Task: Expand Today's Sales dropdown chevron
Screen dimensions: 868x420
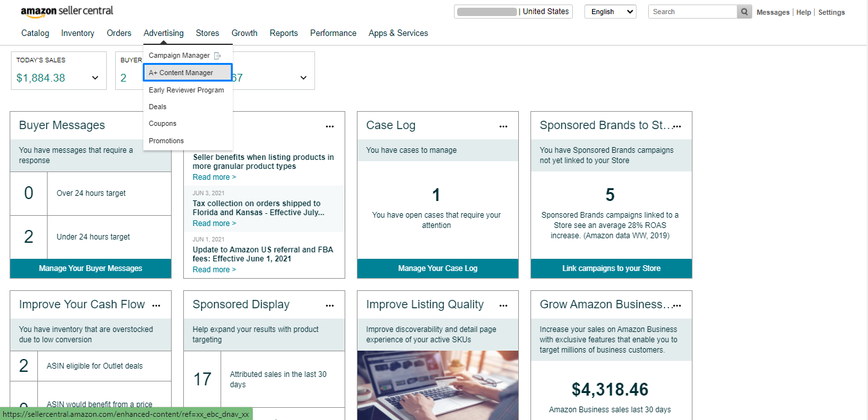Action: click(95, 78)
